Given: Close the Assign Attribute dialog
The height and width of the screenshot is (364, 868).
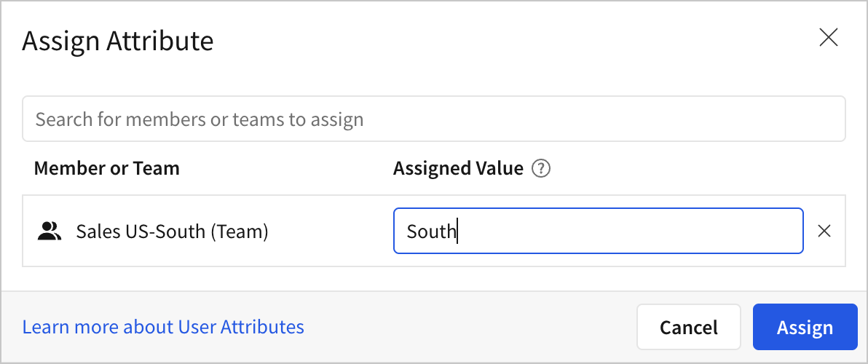Looking at the screenshot, I should [x=828, y=38].
